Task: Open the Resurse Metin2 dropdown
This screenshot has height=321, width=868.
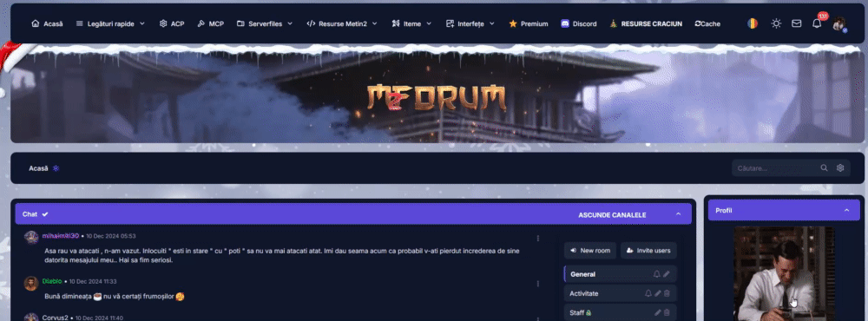Action: (x=341, y=23)
